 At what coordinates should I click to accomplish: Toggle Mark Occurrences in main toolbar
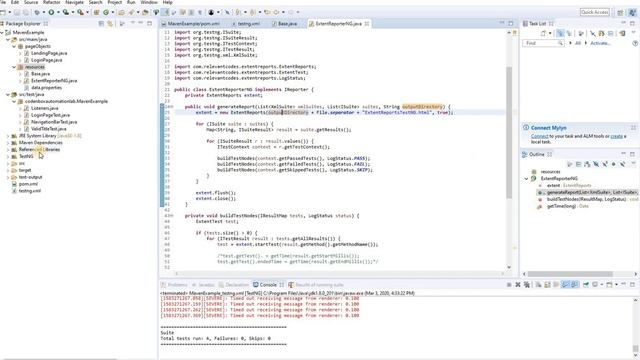(165, 12)
